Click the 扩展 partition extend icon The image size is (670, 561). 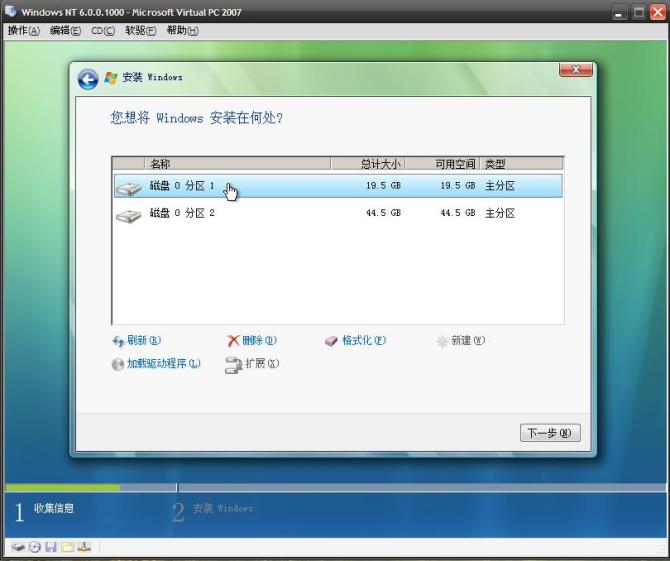coord(233,365)
